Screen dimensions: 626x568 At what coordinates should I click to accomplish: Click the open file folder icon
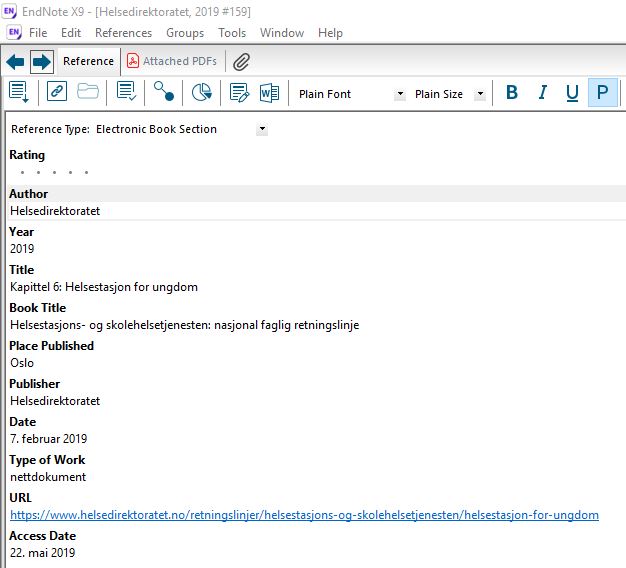click(88, 93)
